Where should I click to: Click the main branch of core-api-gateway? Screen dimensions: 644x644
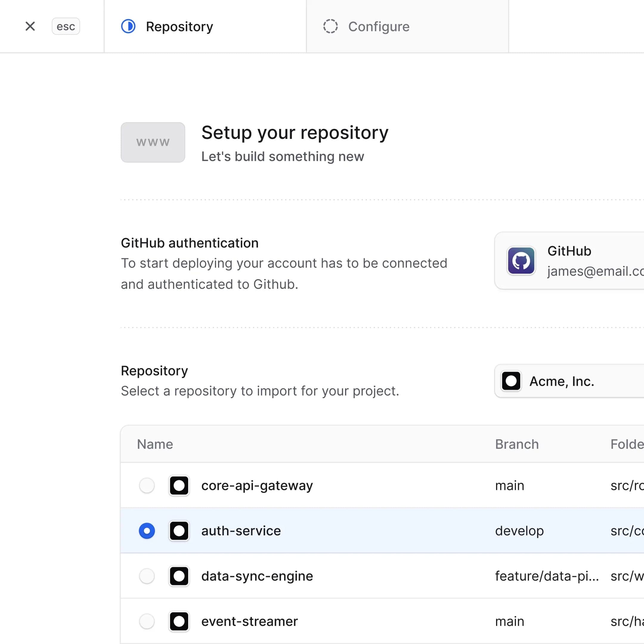[x=510, y=486]
